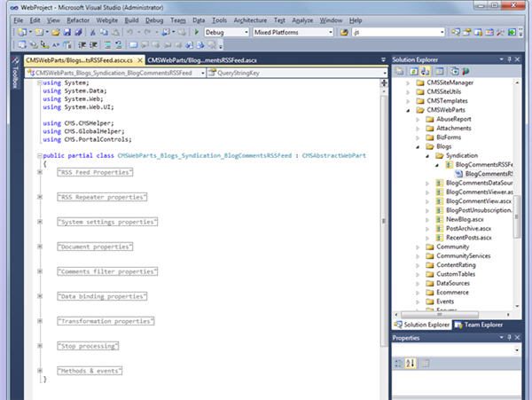Screen dimensions: 532x400
Task: Click the Cut scissors icon
Action: tap(93, 32)
